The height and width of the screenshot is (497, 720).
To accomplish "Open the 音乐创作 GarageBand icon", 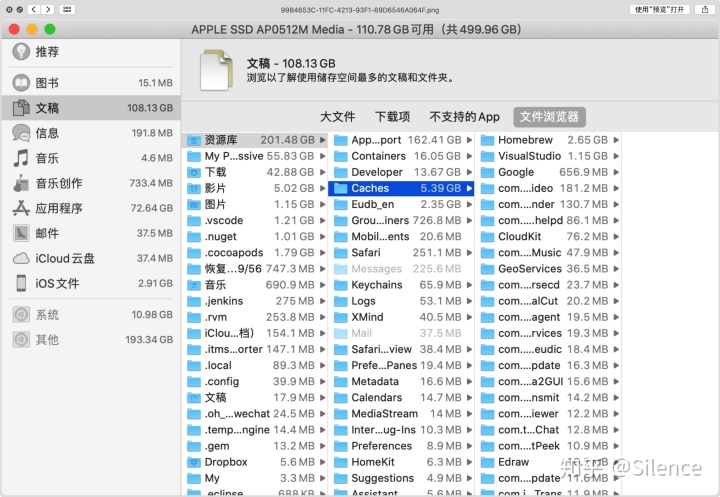I will [x=21, y=183].
